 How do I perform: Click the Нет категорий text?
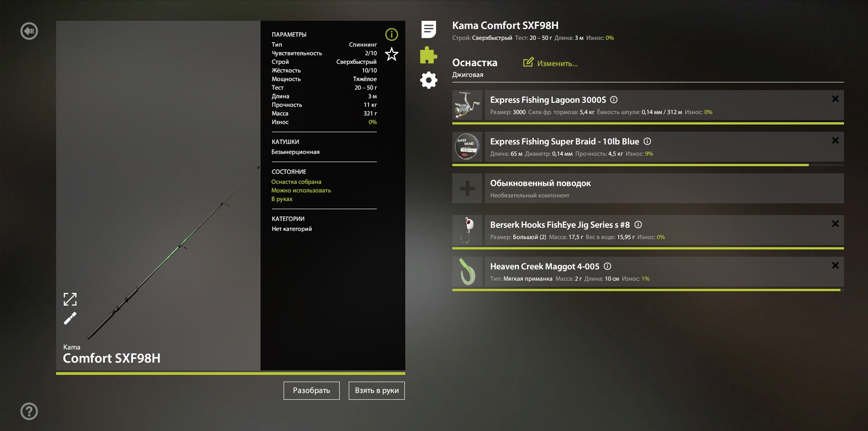click(x=292, y=229)
